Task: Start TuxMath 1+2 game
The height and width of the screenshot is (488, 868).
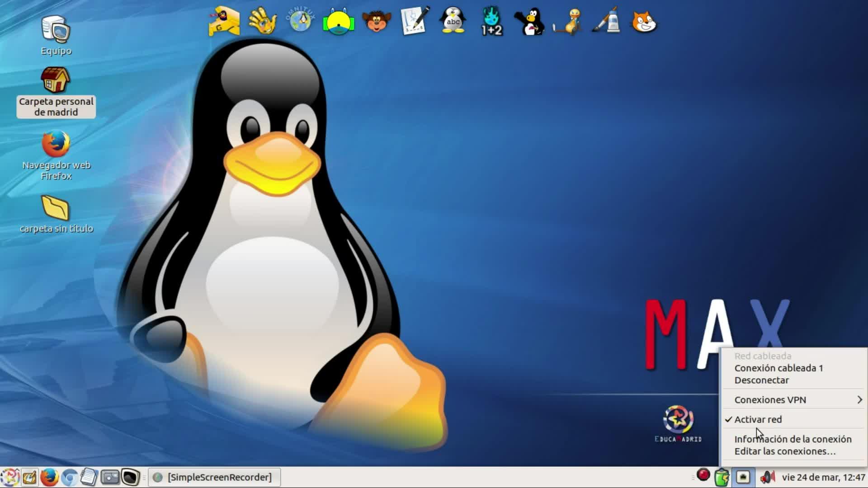Action: [491, 22]
